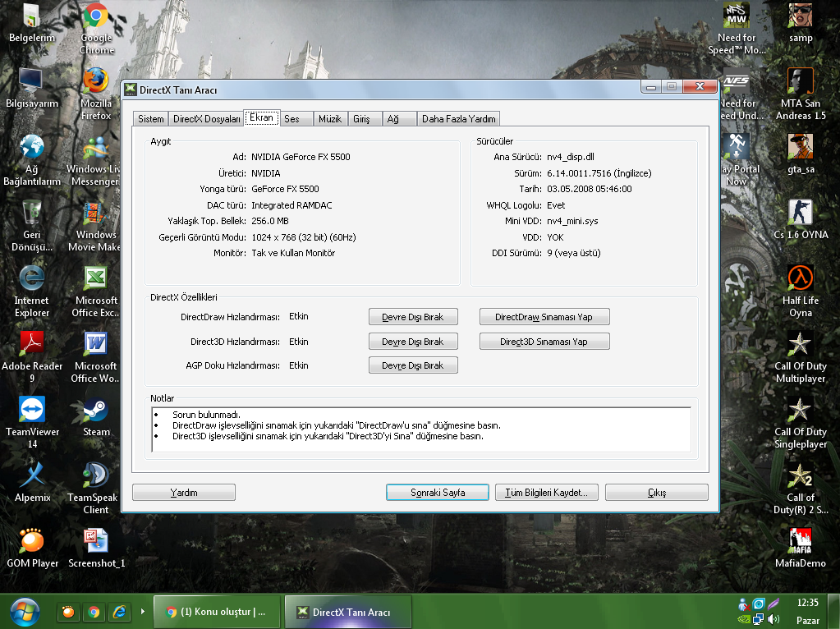Launch Steam from the desktop
This screenshot has height=629, width=840.
(96, 417)
